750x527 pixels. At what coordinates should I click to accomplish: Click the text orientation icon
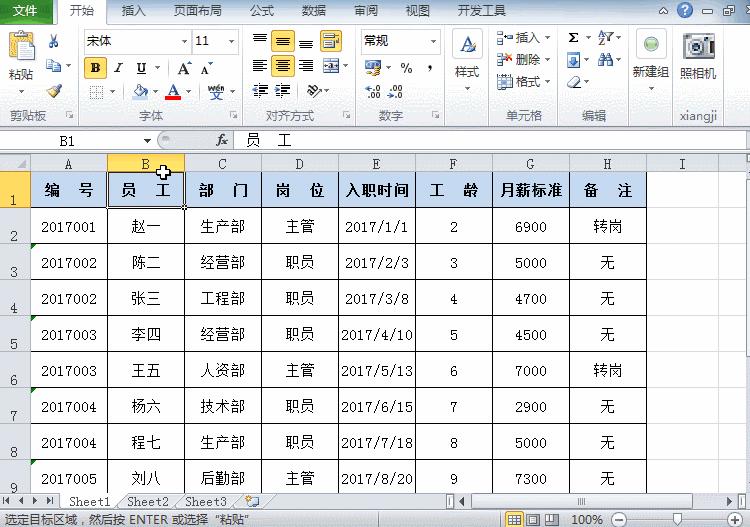coord(315,90)
